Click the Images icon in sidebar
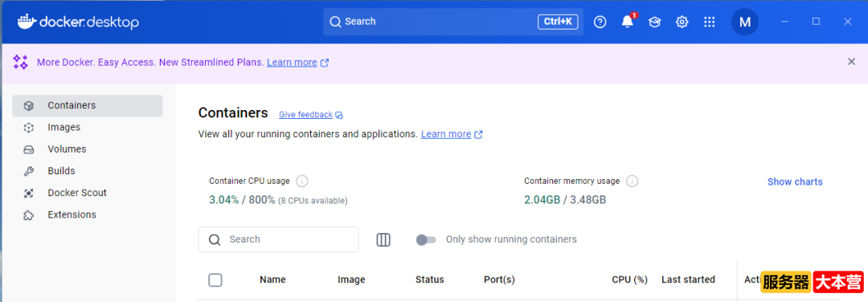 (29, 127)
